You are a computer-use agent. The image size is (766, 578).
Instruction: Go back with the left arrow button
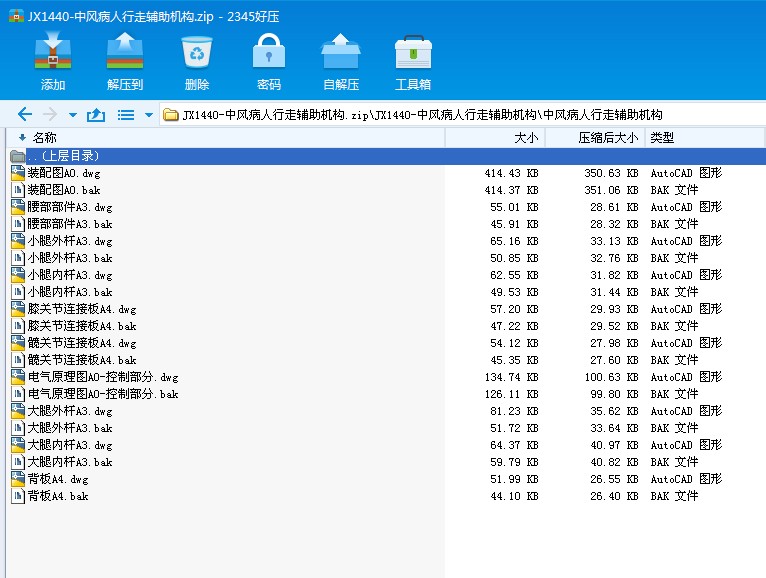pyautogui.click(x=24, y=114)
